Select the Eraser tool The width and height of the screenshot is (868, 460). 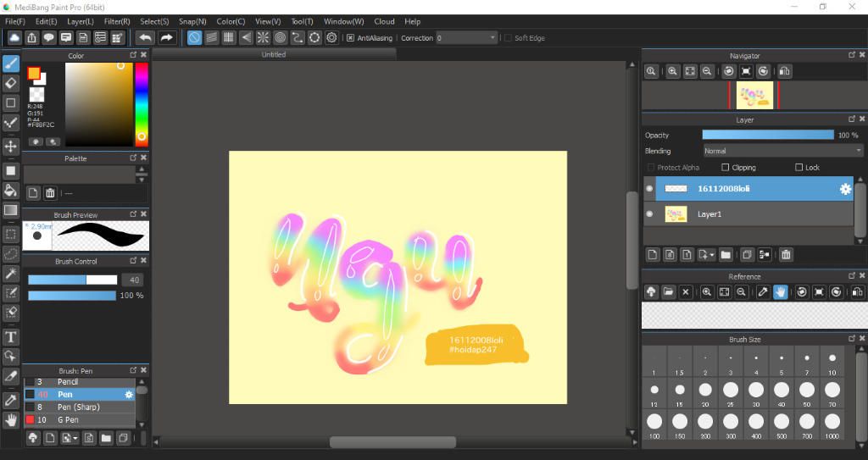click(x=10, y=83)
